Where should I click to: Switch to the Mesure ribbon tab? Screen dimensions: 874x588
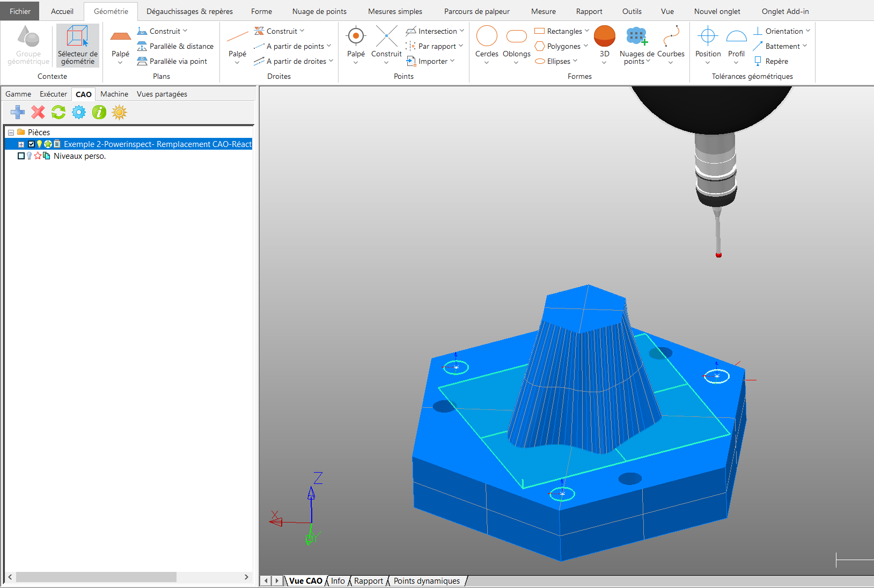pos(543,11)
